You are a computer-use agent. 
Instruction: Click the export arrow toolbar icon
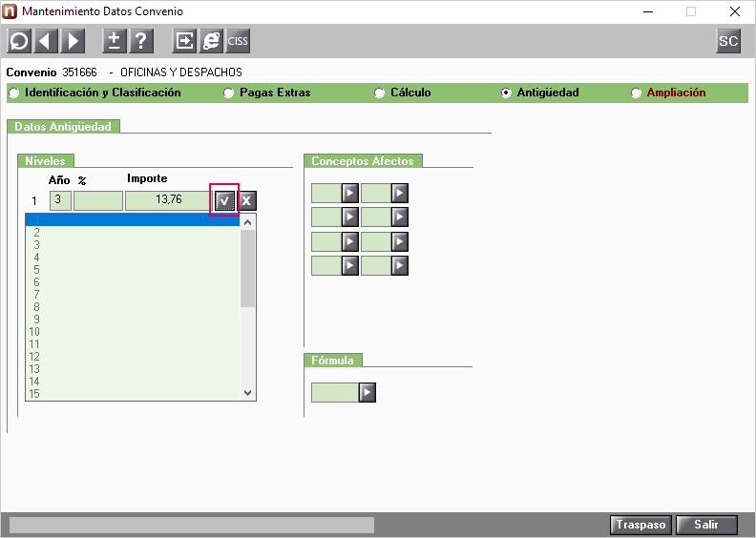pos(184,41)
